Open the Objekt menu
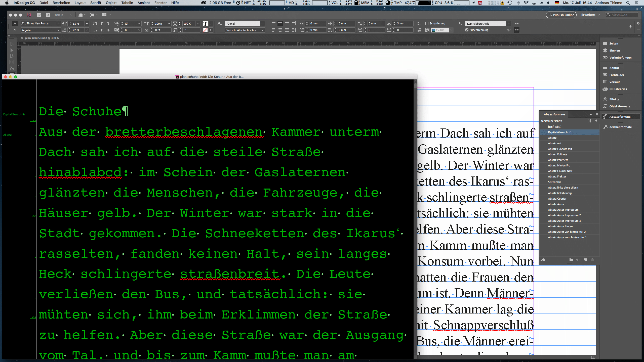Viewport: 644px width, 362px height. pos(111,3)
